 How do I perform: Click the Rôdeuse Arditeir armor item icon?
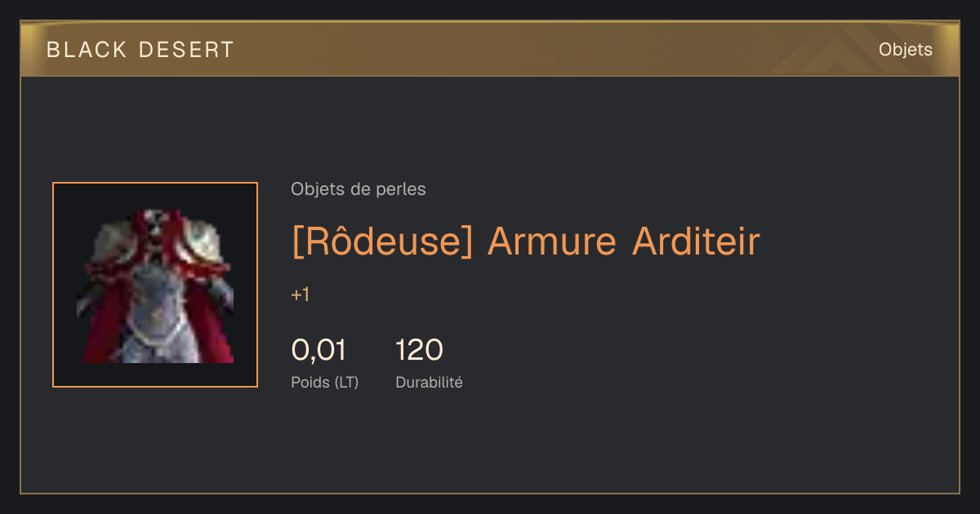155,285
